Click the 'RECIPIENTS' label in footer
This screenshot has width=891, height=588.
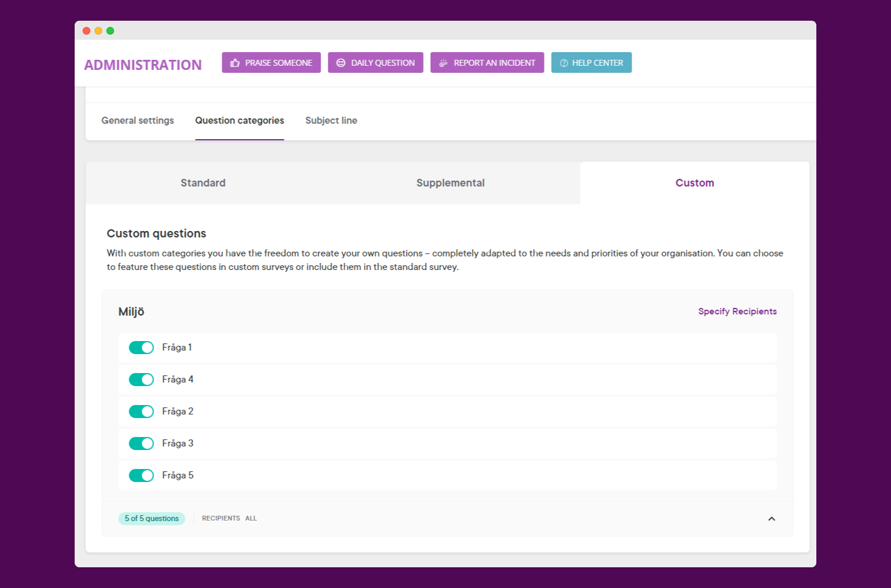pos(220,518)
